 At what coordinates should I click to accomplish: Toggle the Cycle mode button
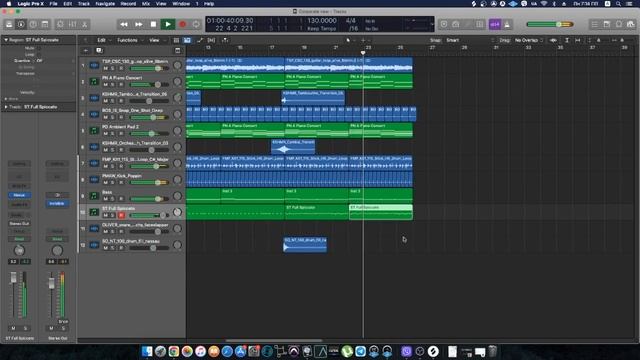(196, 24)
